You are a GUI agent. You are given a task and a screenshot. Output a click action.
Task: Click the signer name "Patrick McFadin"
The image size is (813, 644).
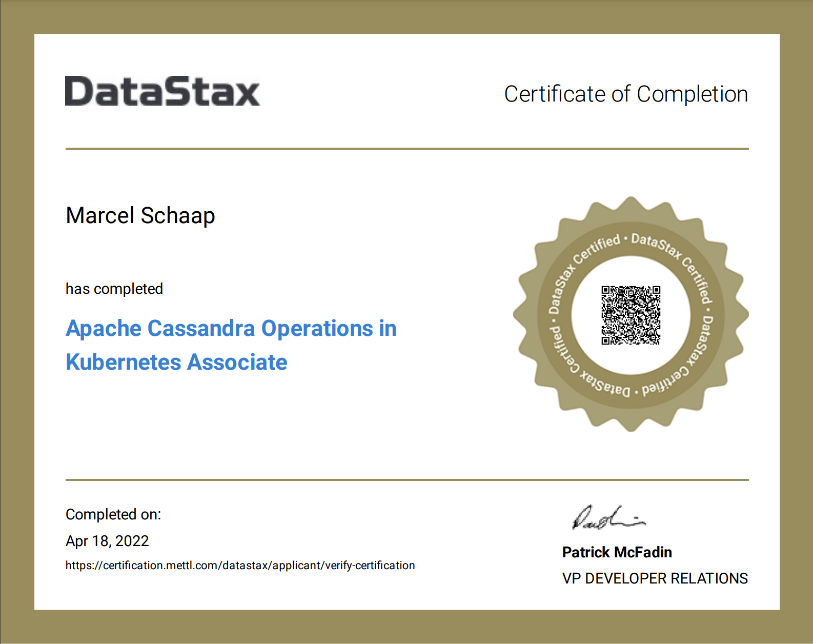617,552
